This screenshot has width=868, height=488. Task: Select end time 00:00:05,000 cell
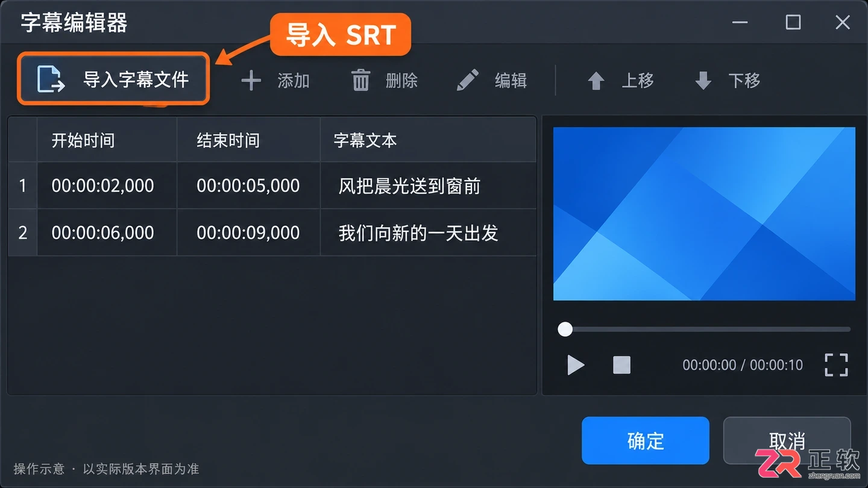[248, 186]
